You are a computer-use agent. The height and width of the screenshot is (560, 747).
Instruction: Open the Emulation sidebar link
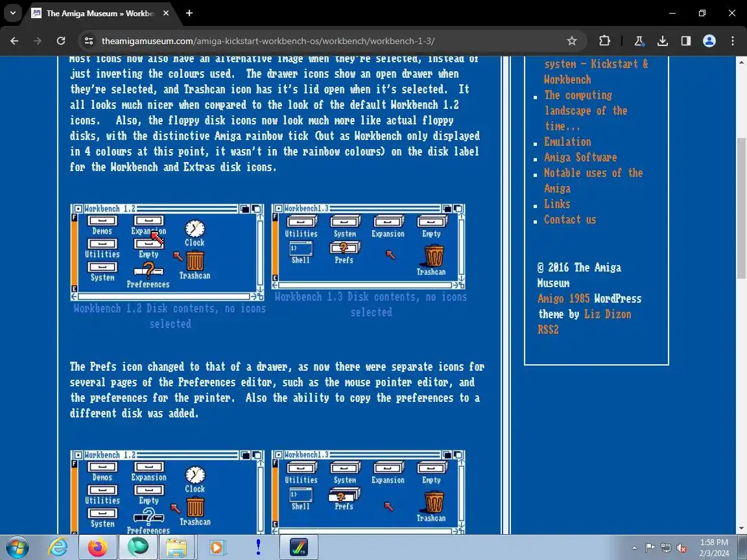(567, 142)
